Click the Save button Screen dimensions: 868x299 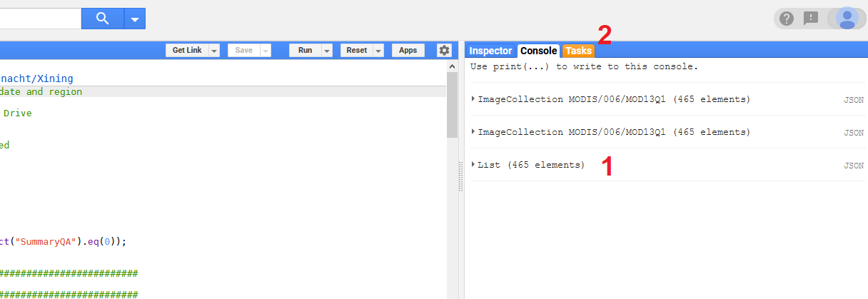pyautogui.click(x=244, y=51)
